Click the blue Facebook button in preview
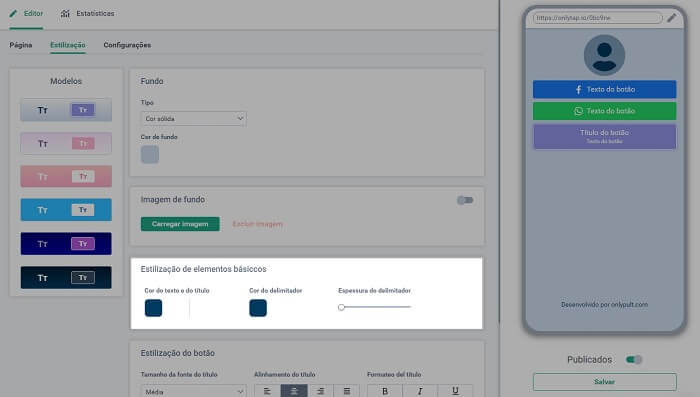 tap(604, 89)
